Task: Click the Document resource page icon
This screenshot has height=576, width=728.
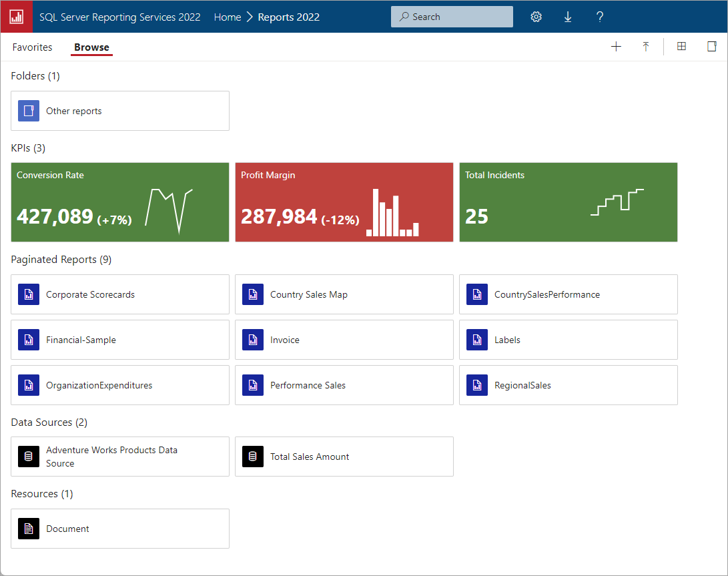Action: pyautogui.click(x=28, y=528)
